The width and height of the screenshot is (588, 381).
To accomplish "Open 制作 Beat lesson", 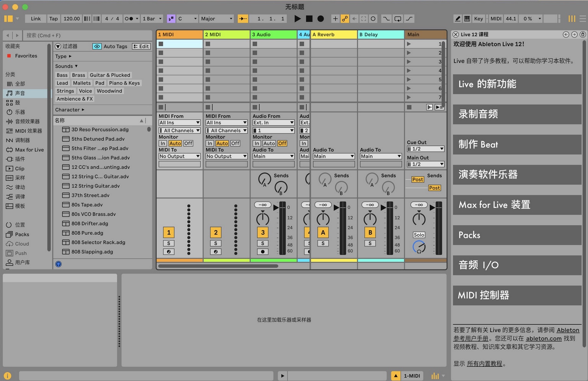I will 517,144.
